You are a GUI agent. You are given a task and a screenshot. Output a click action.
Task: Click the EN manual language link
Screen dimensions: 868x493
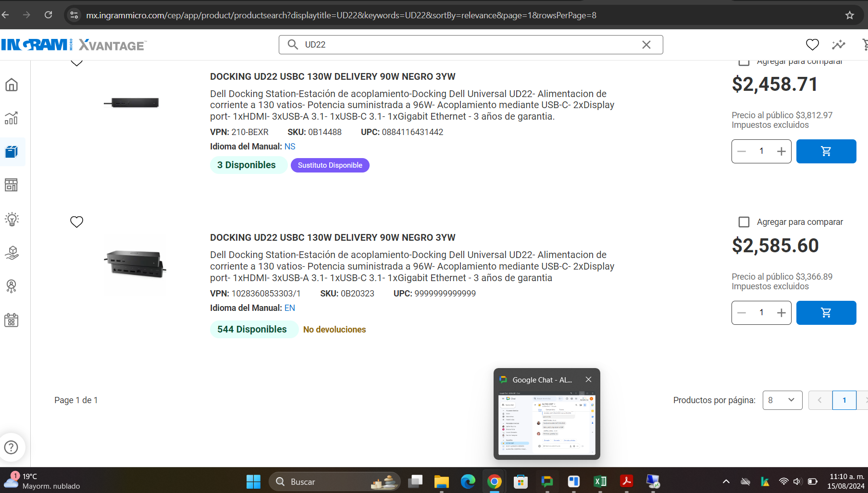tap(290, 308)
